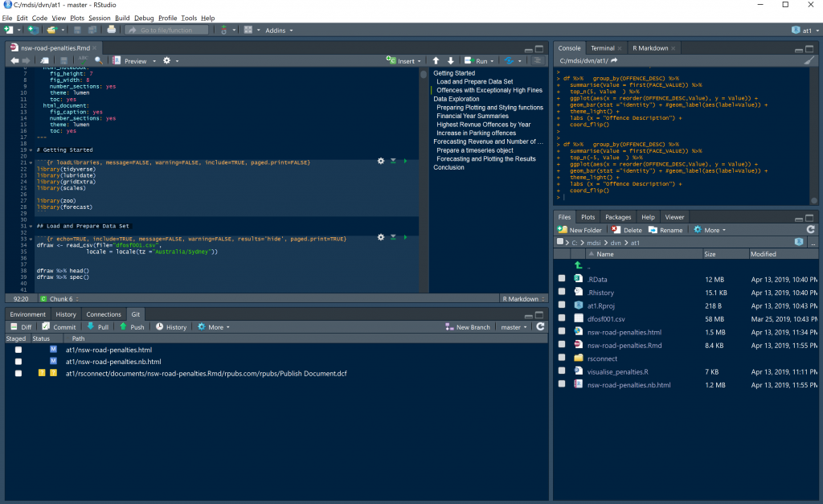This screenshot has width=823, height=504.
Task: Open the Session menu
Action: [x=99, y=18]
